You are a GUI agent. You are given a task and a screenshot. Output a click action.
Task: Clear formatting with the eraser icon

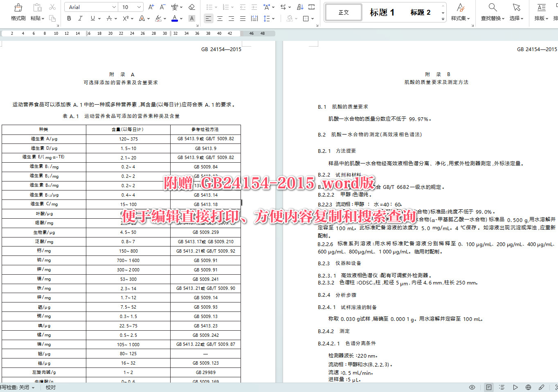[x=192, y=7]
